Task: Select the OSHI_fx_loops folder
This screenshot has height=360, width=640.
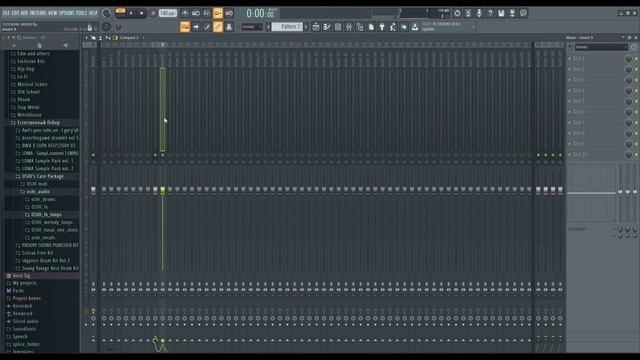Action: [x=46, y=214]
